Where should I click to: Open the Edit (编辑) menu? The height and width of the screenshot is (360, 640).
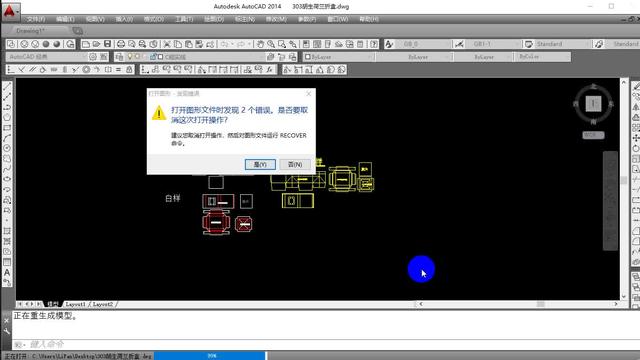click(65, 19)
